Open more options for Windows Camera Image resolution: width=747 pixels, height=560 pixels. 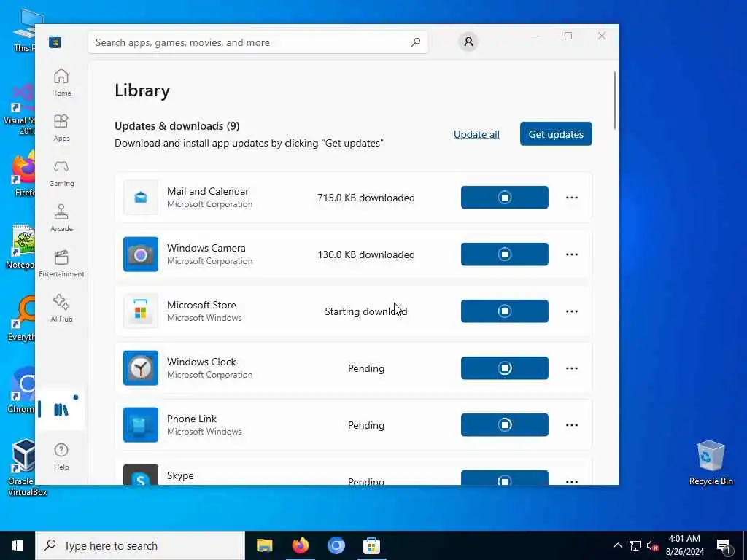[572, 254]
